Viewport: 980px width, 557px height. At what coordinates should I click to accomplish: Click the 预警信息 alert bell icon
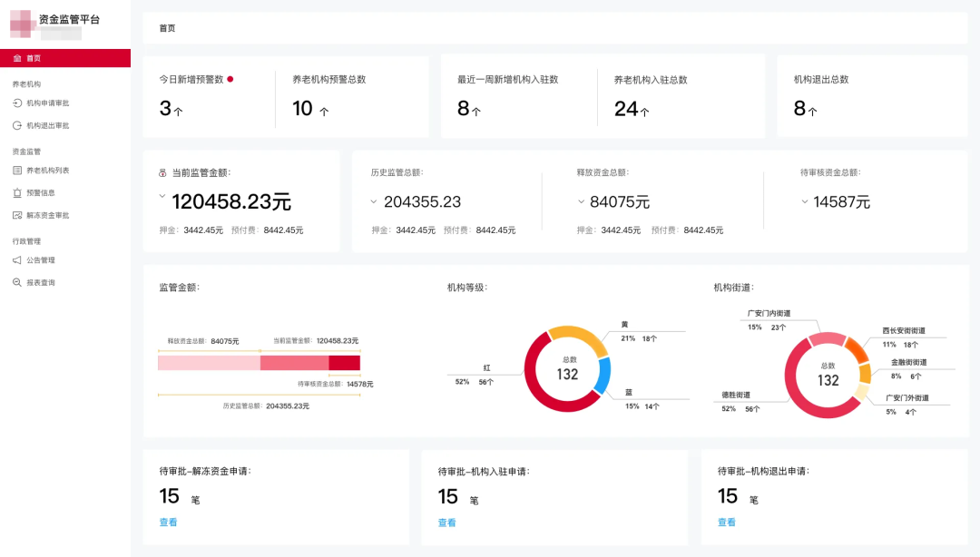[x=19, y=192]
